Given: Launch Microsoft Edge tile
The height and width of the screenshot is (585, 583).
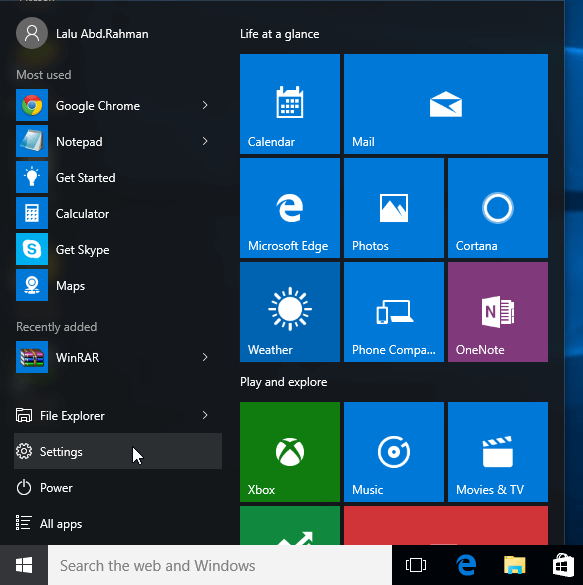Looking at the screenshot, I should tap(290, 208).
